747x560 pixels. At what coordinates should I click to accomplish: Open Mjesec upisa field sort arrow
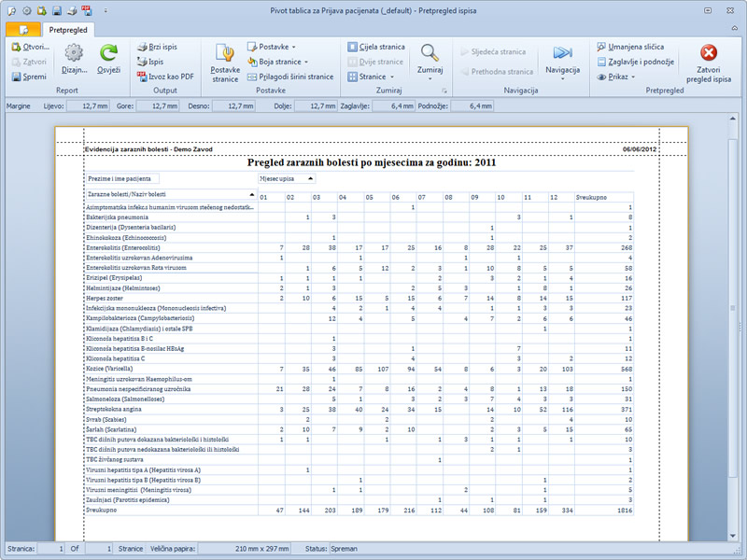click(311, 178)
